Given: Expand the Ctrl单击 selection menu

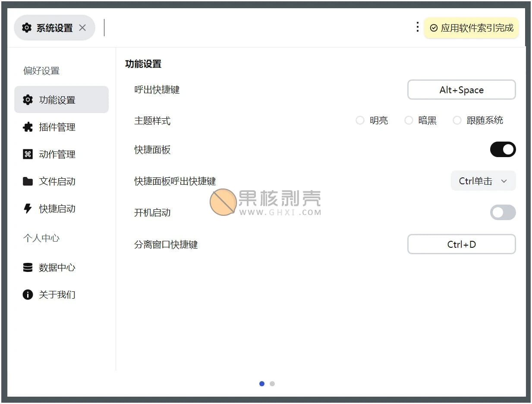Looking at the screenshot, I should click(x=483, y=181).
